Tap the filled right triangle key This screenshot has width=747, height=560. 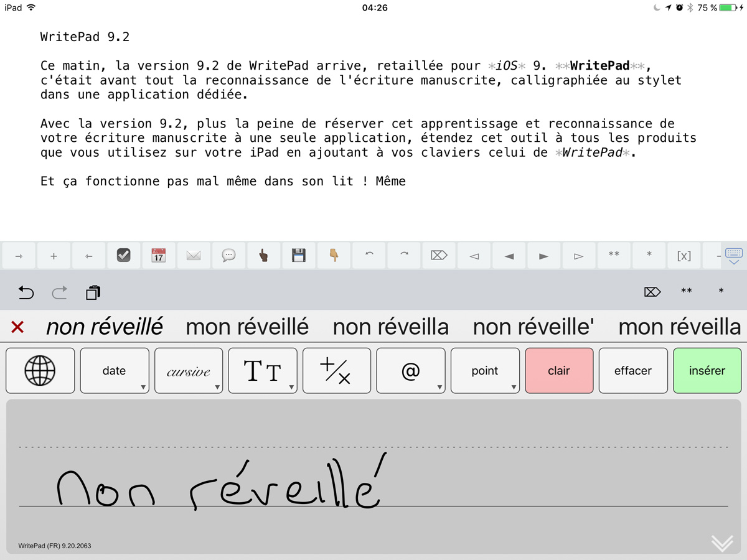tap(543, 256)
